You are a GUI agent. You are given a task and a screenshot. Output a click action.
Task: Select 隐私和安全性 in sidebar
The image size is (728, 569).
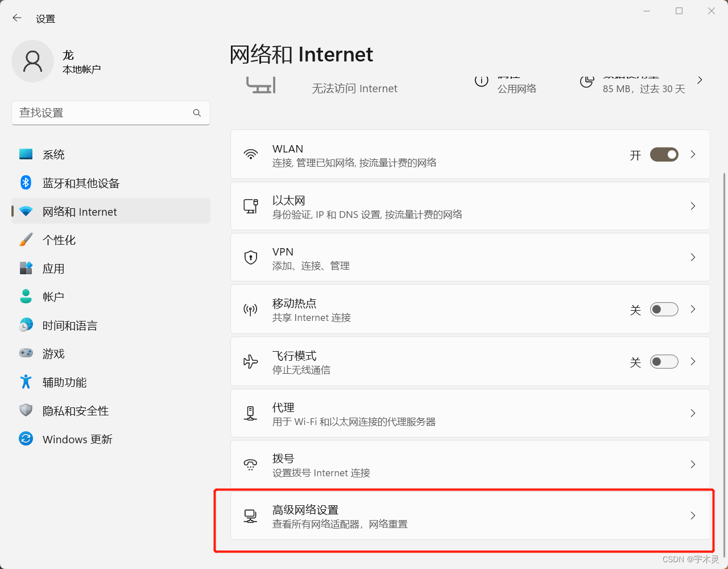(x=111, y=410)
